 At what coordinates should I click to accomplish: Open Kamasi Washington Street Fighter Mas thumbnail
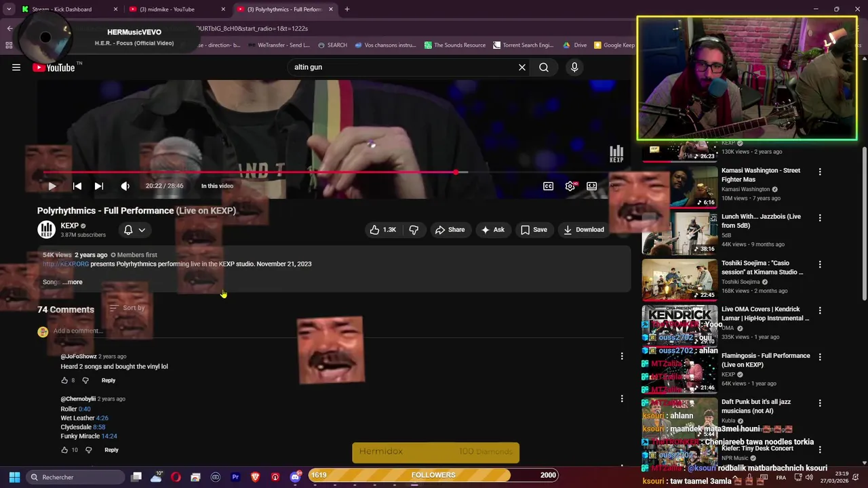coord(680,186)
